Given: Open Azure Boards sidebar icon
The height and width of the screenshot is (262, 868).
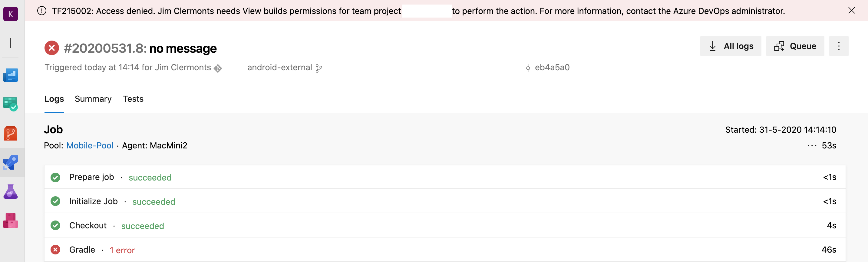Looking at the screenshot, I should 11,104.
